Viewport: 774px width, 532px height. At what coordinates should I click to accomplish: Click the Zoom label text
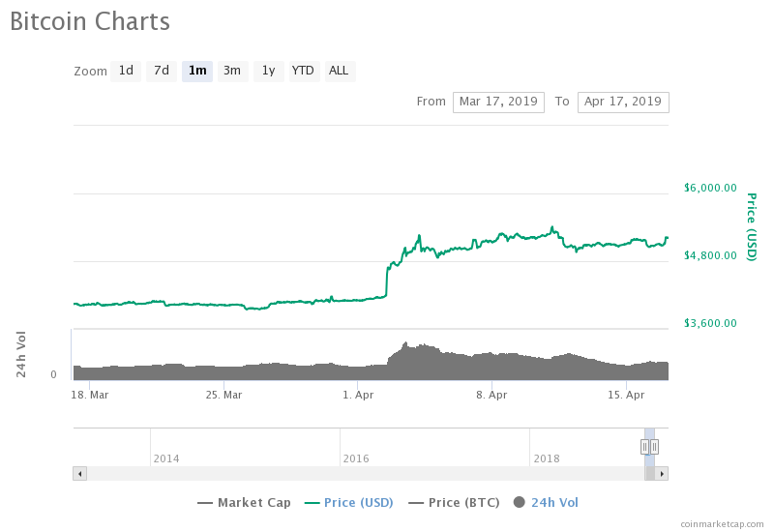tap(90, 72)
